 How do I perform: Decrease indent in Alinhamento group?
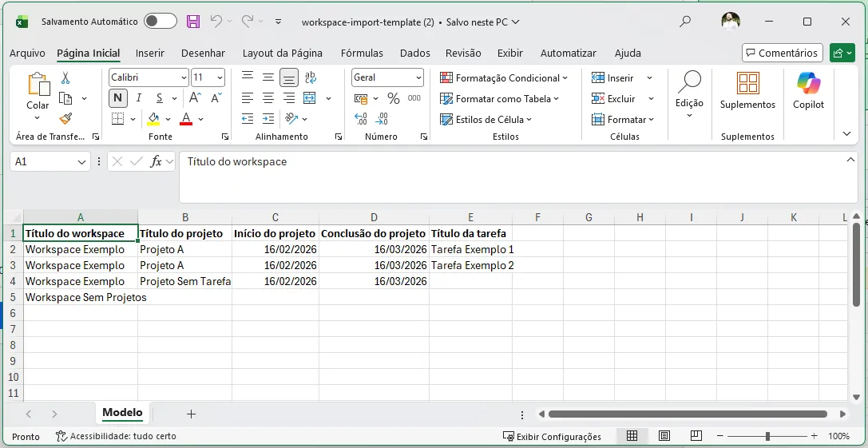point(248,119)
